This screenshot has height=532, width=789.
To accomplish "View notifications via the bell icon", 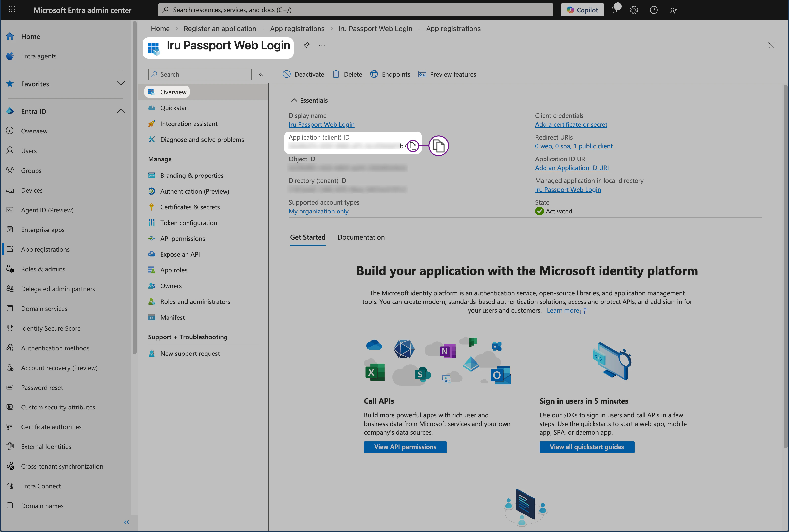I will point(615,10).
